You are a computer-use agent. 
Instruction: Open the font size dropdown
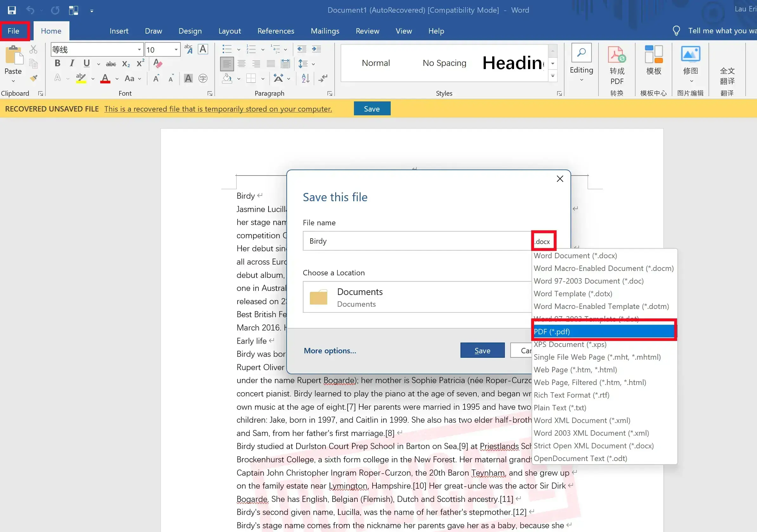(x=176, y=50)
